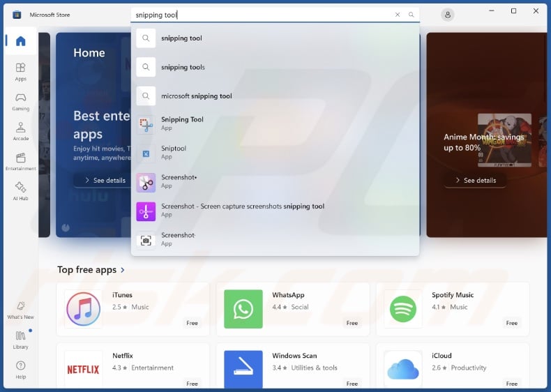This screenshot has width=551, height=392.
Task: Open the Entertainment section in sidebar
Action: 21,161
